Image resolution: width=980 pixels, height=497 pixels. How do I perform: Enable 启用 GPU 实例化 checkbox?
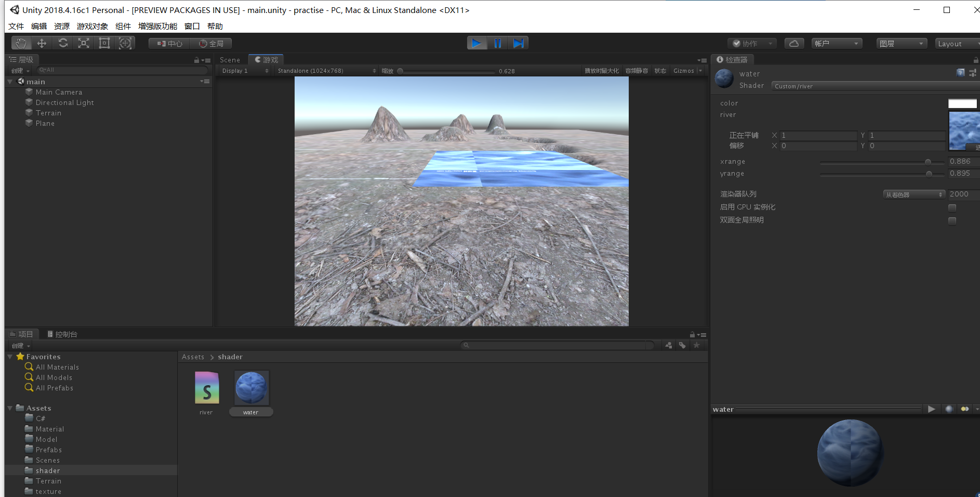pyautogui.click(x=952, y=207)
